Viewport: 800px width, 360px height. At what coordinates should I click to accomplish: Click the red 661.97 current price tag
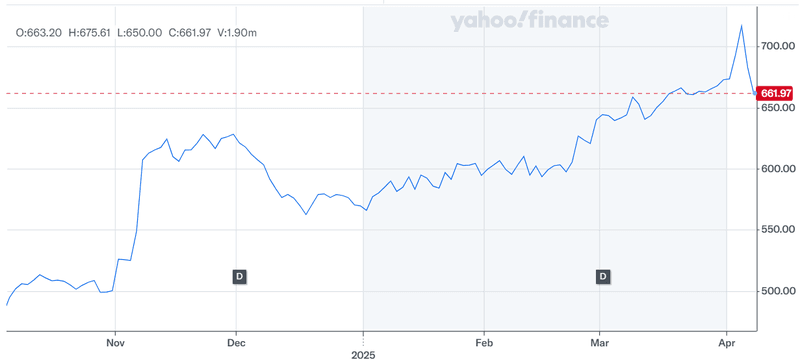click(776, 93)
